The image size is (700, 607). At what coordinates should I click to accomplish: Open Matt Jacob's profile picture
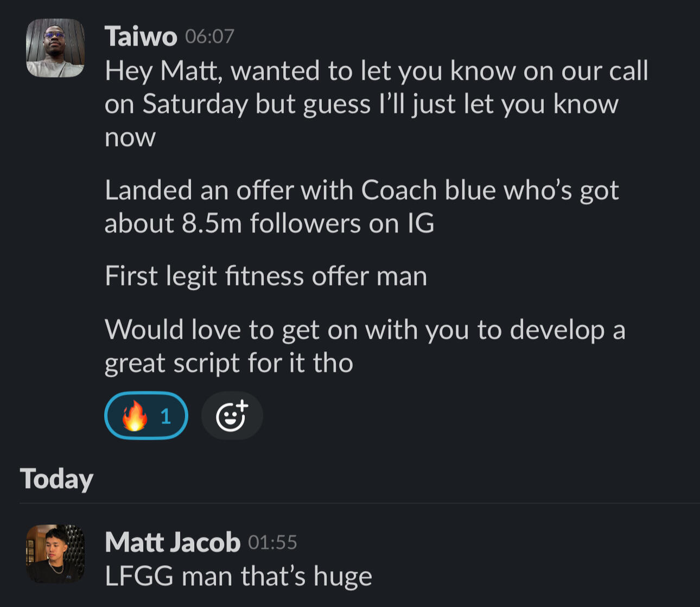pyautogui.click(x=55, y=553)
